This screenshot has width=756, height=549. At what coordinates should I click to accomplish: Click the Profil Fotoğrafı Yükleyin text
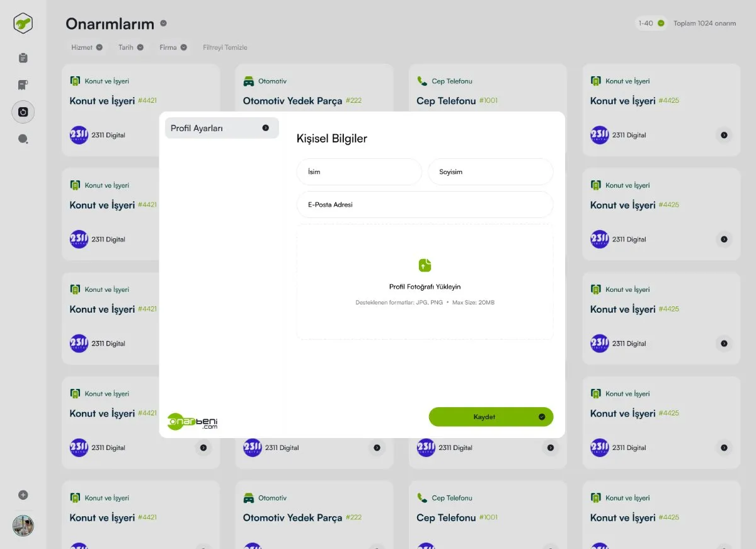click(x=425, y=287)
